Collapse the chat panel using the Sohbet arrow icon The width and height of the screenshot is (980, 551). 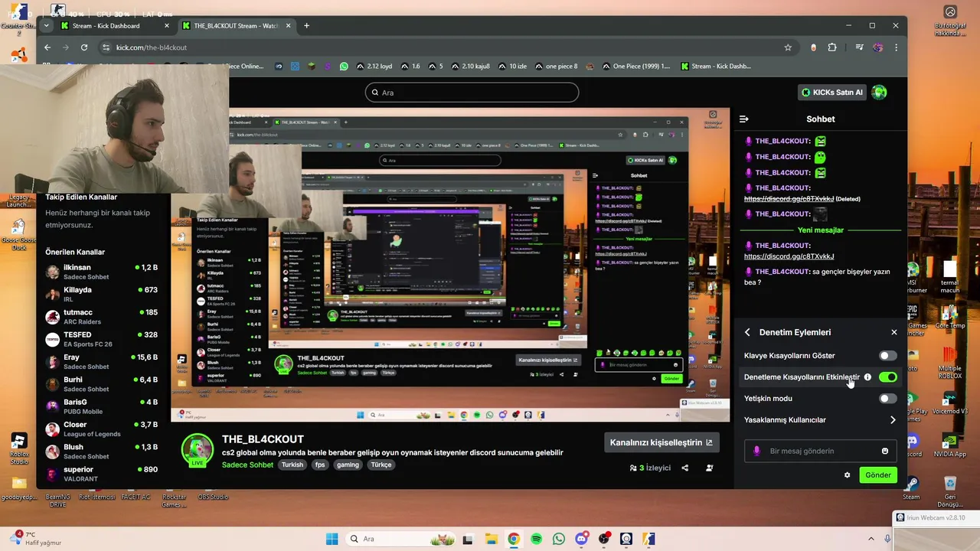pyautogui.click(x=743, y=119)
